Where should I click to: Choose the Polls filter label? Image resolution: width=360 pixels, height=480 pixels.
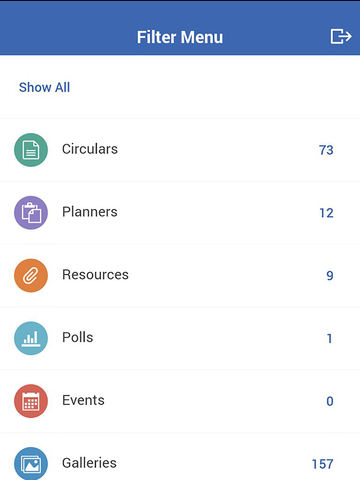(x=78, y=337)
